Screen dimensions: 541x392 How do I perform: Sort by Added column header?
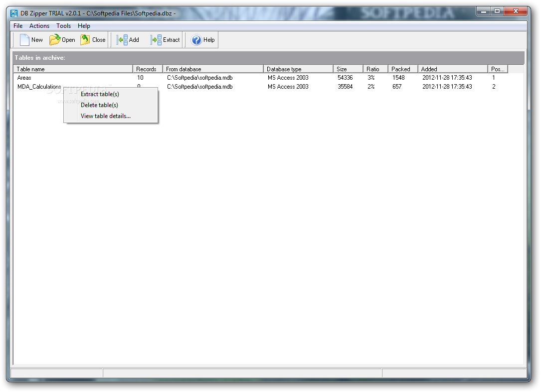click(453, 69)
